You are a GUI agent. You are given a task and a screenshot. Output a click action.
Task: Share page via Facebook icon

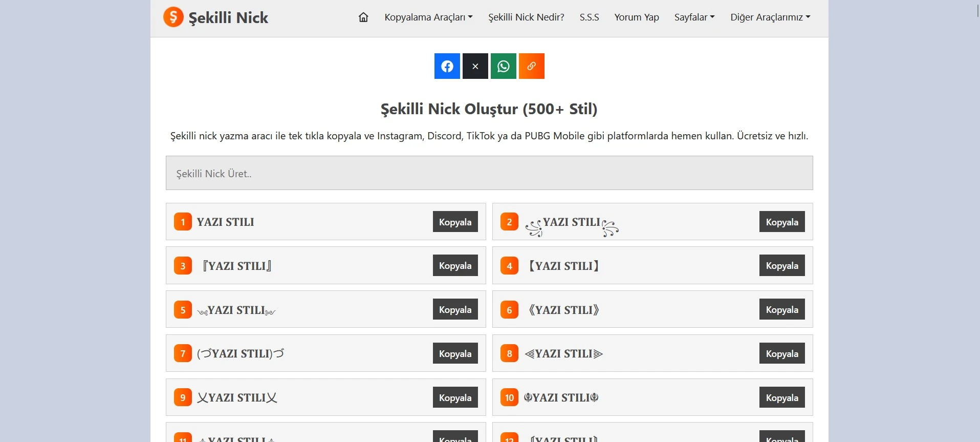coord(447,66)
